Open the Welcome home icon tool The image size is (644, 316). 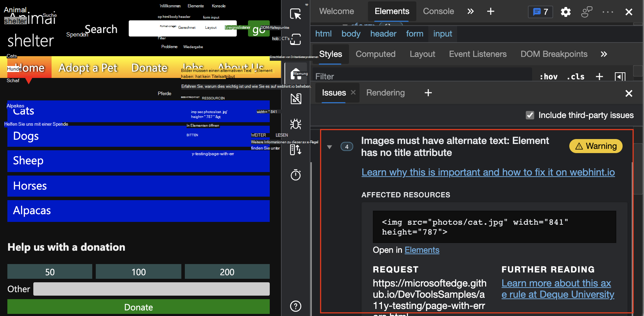296,74
